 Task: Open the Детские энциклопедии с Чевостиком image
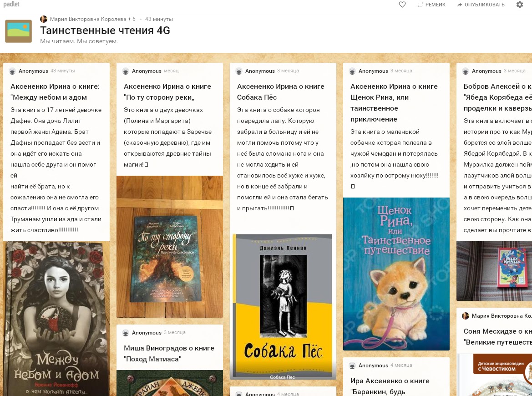(x=495, y=375)
